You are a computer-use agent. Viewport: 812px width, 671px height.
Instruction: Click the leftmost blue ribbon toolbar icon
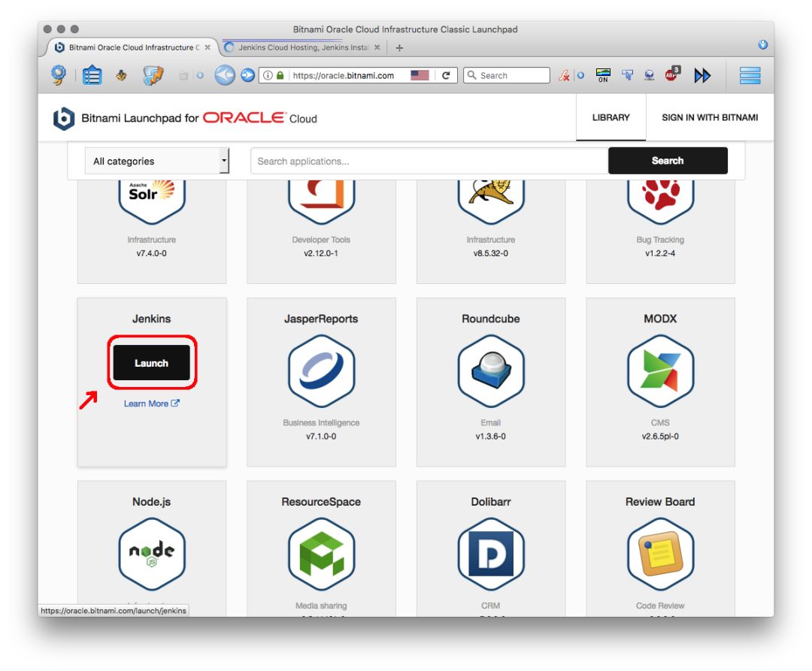[59, 76]
